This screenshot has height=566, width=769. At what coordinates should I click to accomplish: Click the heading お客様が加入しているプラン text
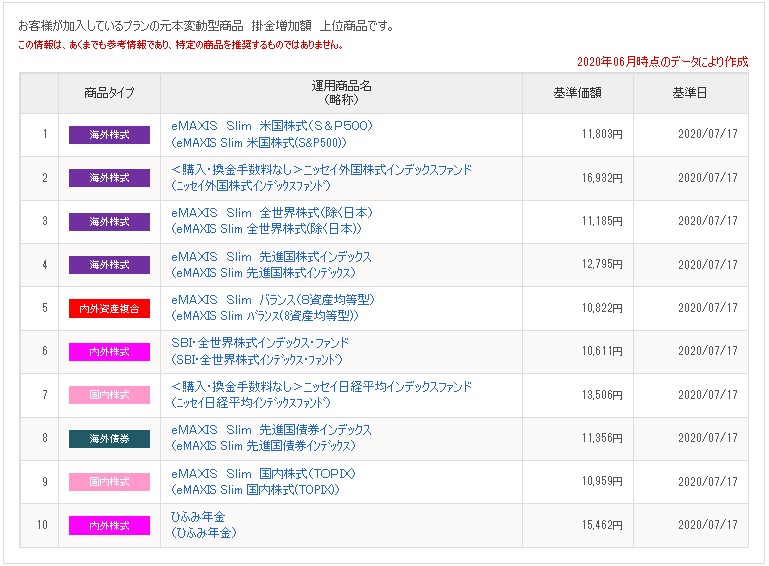click(x=206, y=26)
